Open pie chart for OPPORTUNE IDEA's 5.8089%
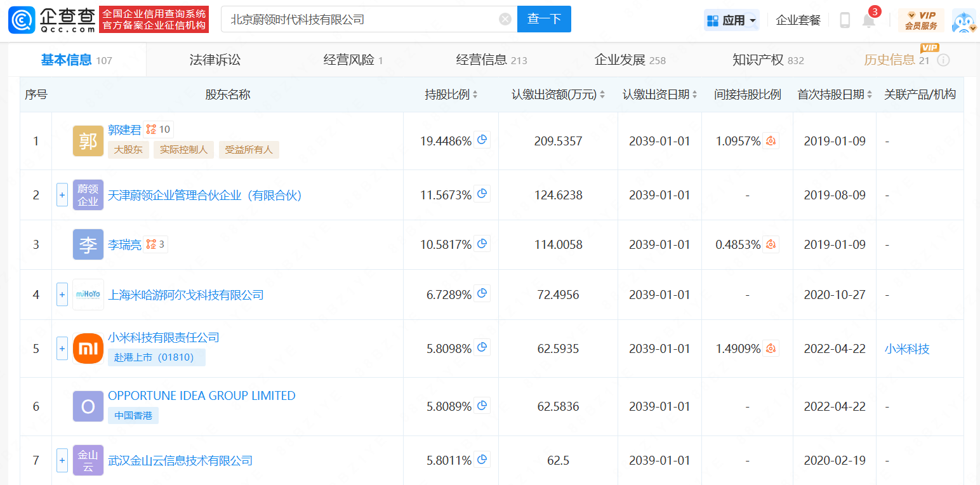Viewport: 980px width, 485px height. [x=482, y=405]
